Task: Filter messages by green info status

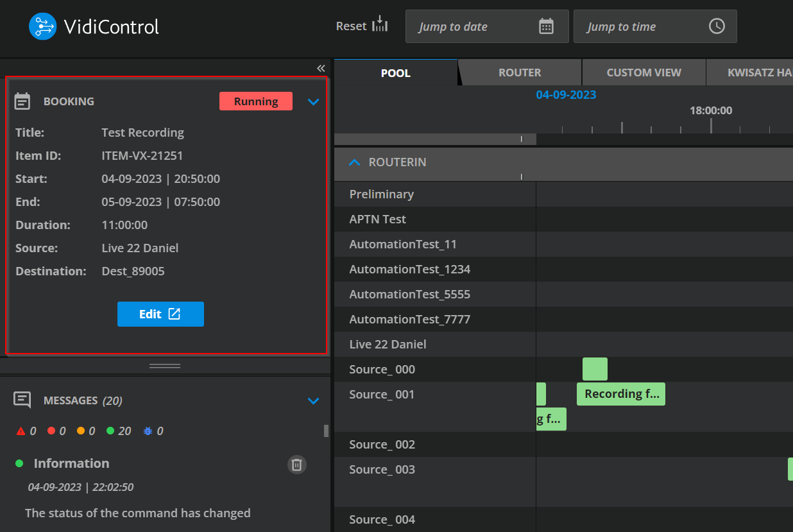Action: [x=110, y=431]
